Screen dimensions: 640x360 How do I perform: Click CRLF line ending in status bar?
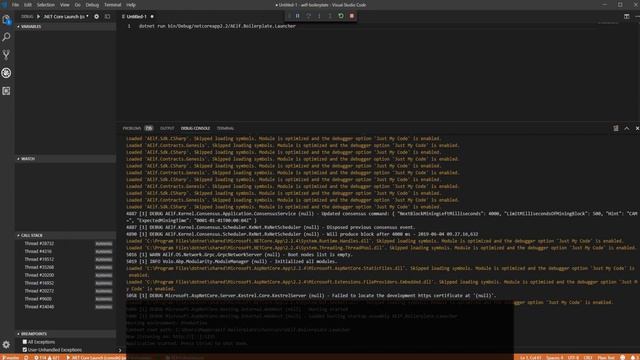pos(588,358)
